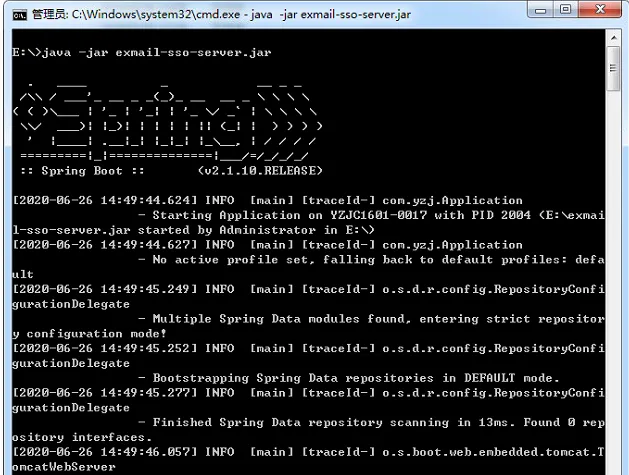The height and width of the screenshot is (475, 629).
Task: Click the 'Bootstrapping Spring Data repositories' line
Action: [349, 378]
